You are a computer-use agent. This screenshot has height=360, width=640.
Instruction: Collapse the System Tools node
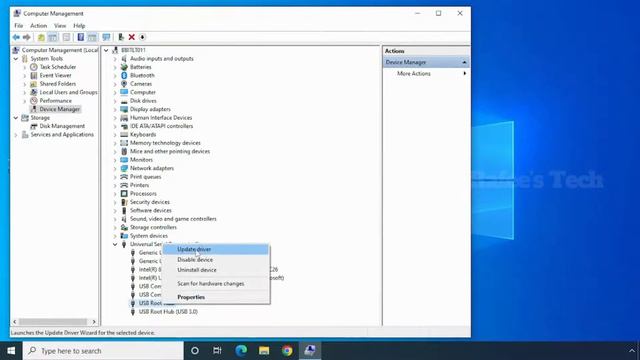click(x=16, y=59)
